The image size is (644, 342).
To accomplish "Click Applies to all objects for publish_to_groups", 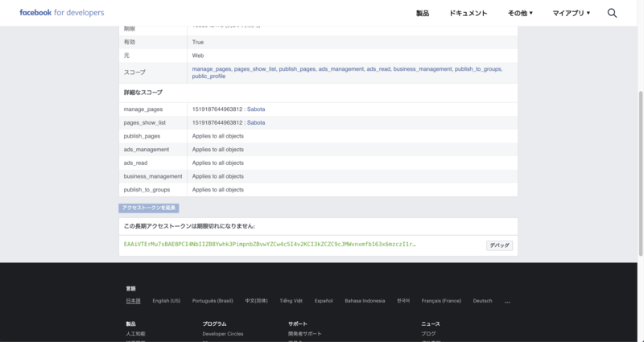I will 217,190.
